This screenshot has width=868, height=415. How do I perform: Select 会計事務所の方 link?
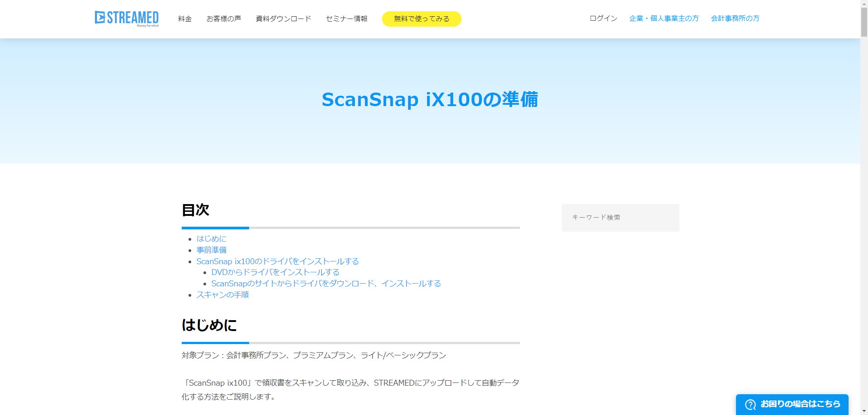[x=735, y=19]
